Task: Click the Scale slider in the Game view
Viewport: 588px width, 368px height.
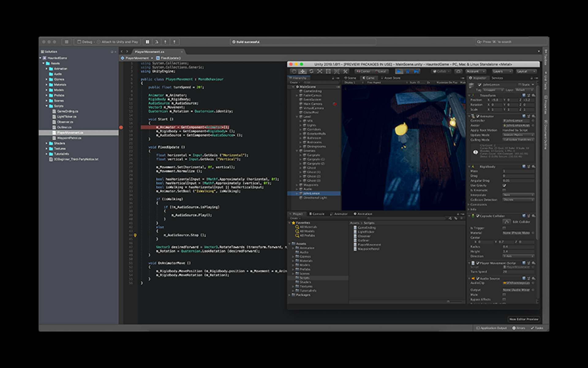Action: point(418,82)
